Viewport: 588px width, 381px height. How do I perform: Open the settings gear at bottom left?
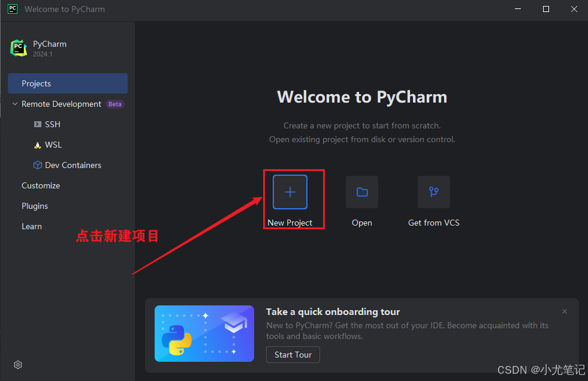(17, 365)
